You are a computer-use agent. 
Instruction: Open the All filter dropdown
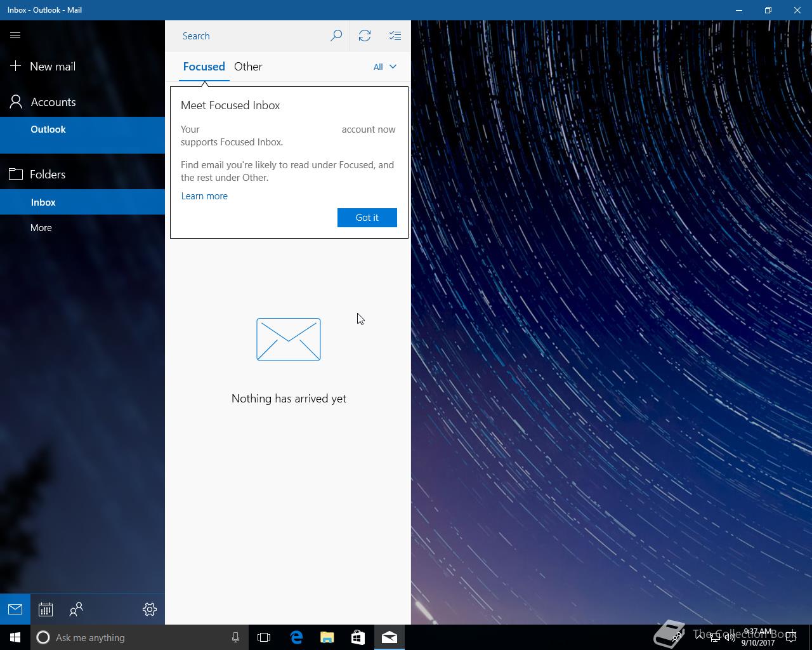384,67
